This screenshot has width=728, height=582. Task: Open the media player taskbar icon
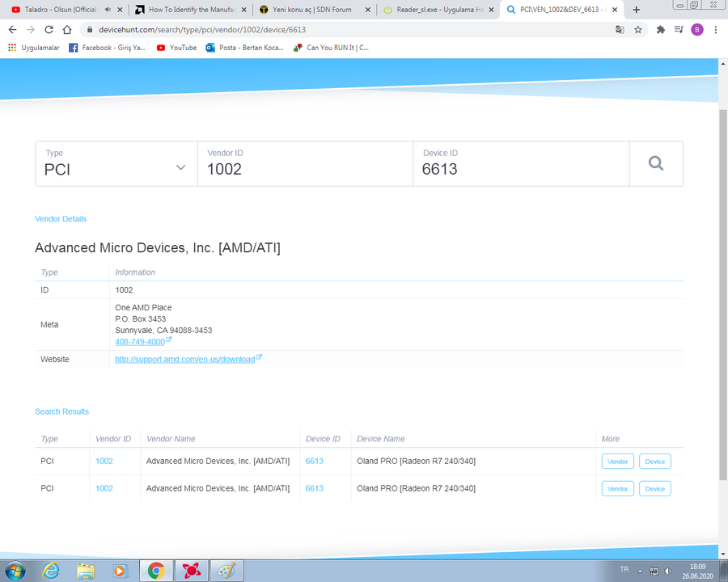point(121,571)
